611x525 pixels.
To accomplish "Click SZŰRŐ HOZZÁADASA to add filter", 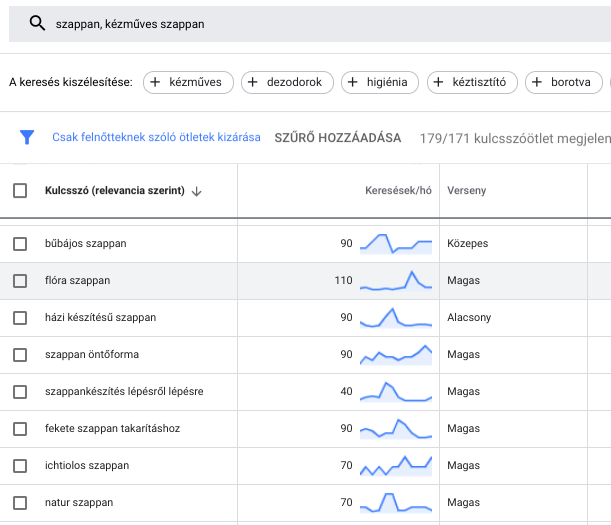I will point(337,138).
